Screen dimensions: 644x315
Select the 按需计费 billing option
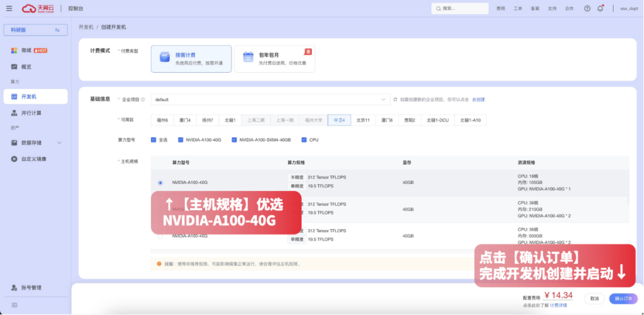tap(191, 58)
